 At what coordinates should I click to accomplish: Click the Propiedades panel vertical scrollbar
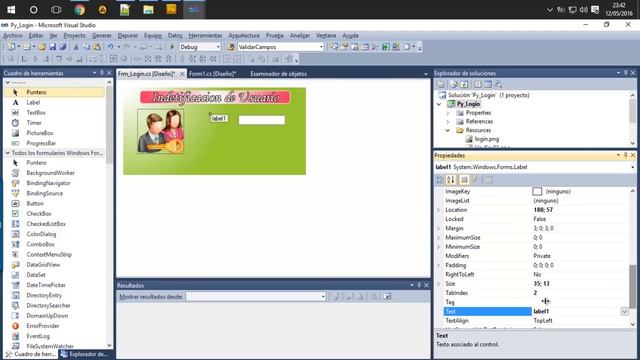click(x=632, y=286)
